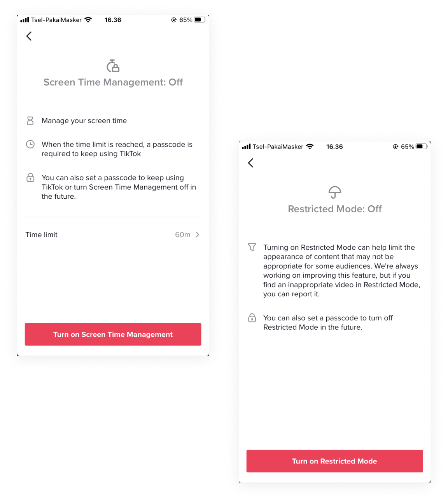The width and height of the screenshot is (448, 502).
Task: Click the filter funnel icon in Restricted Mode
Action: [252, 247]
